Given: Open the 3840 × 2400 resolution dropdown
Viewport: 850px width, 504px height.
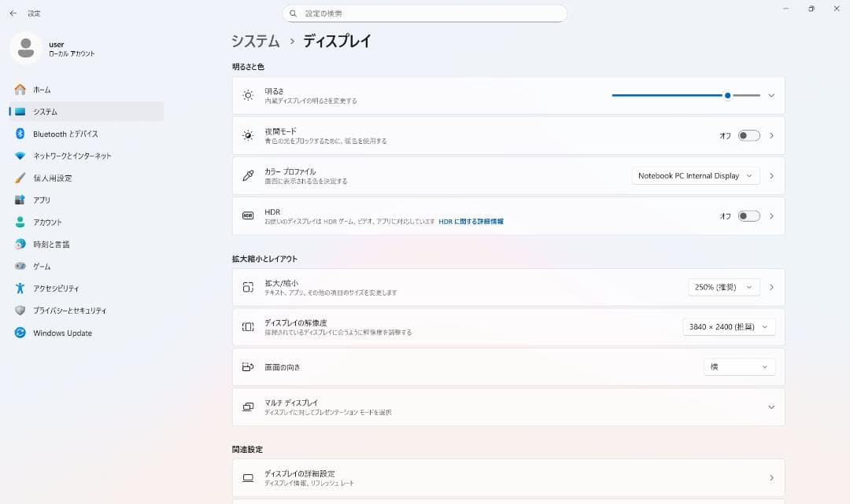Looking at the screenshot, I should tap(728, 327).
